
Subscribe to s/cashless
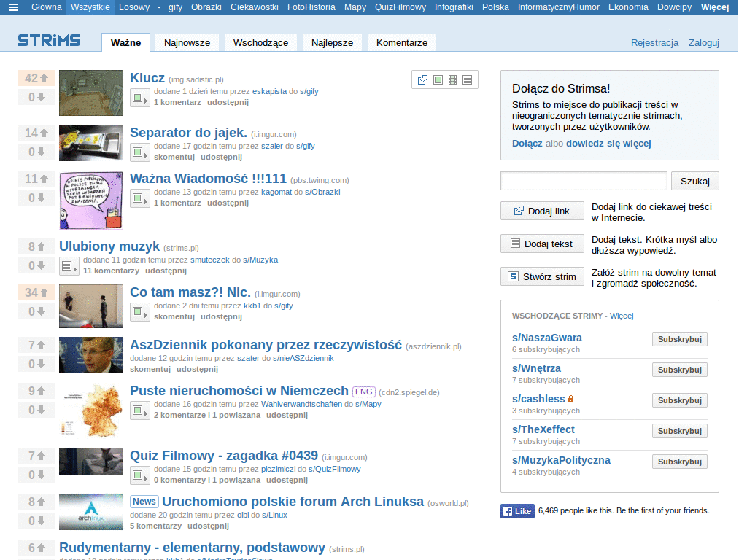(x=680, y=400)
